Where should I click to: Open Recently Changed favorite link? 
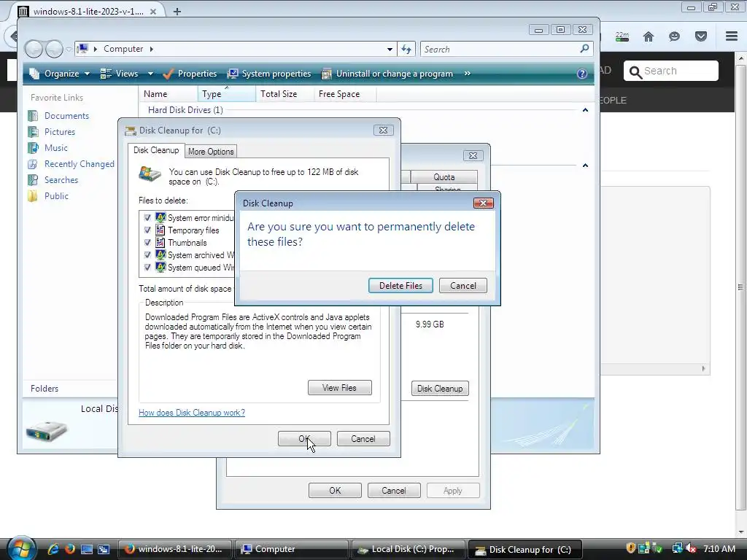[x=79, y=164]
